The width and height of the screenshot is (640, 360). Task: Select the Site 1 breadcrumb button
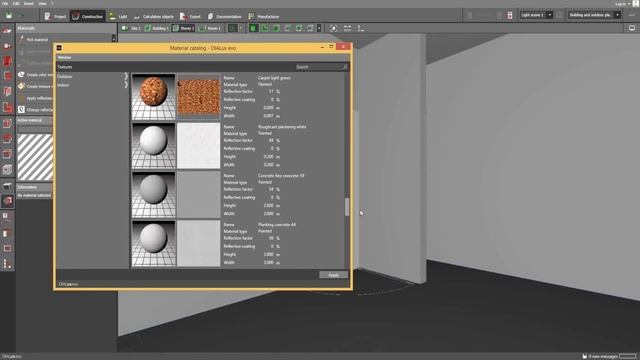coord(131,28)
